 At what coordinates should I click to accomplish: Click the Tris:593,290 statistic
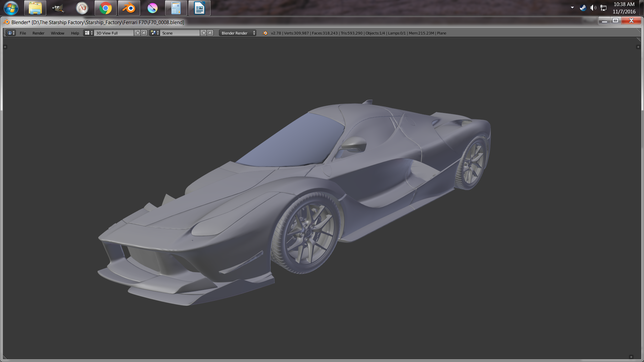pyautogui.click(x=352, y=33)
